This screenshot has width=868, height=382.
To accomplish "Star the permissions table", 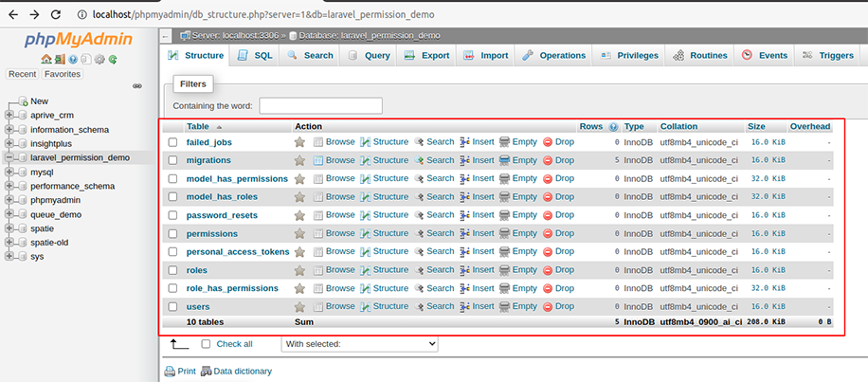I will coord(299,233).
